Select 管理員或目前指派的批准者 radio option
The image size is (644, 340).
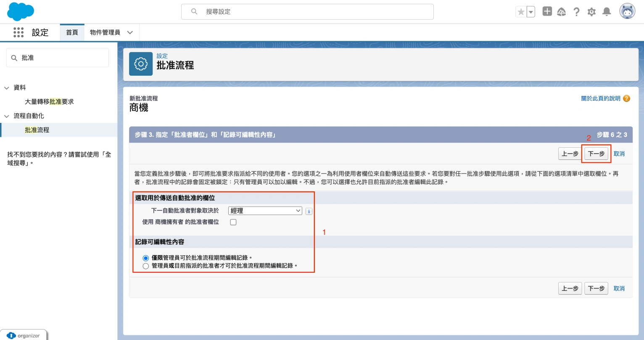tap(146, 266)
